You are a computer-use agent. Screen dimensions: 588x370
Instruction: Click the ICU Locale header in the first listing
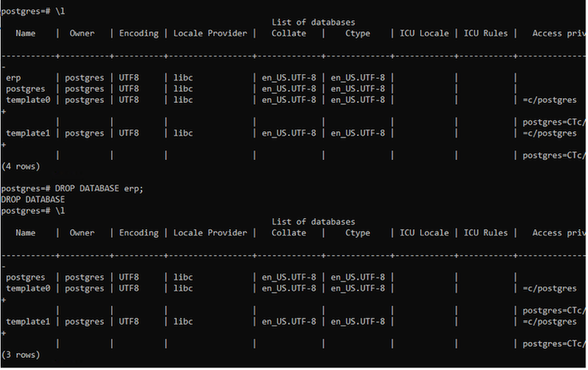tap(426, 33)
